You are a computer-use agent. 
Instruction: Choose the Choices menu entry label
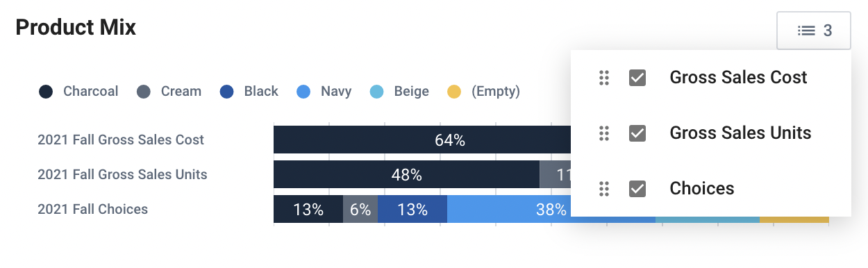click(702, 189)
